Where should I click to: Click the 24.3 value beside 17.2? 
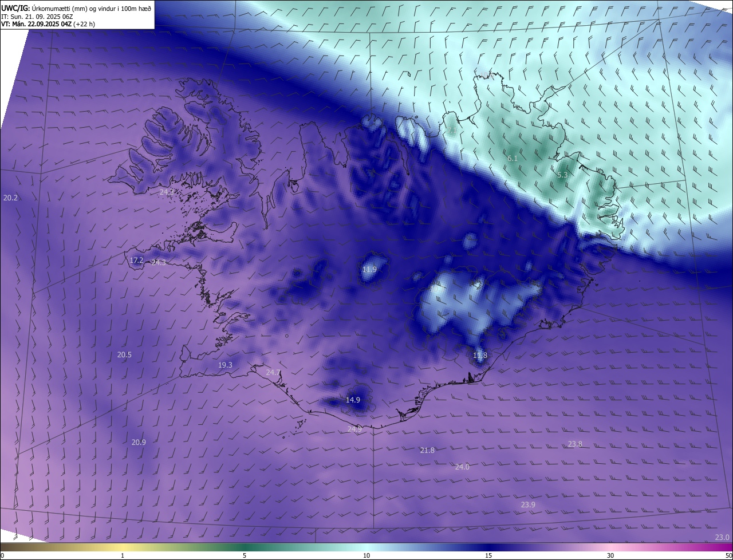[x=159, y=262]
